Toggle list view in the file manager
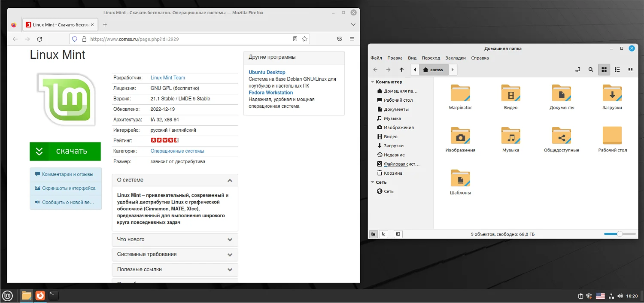The width and height of the screenshot is (644, 303). pos(617,69)
